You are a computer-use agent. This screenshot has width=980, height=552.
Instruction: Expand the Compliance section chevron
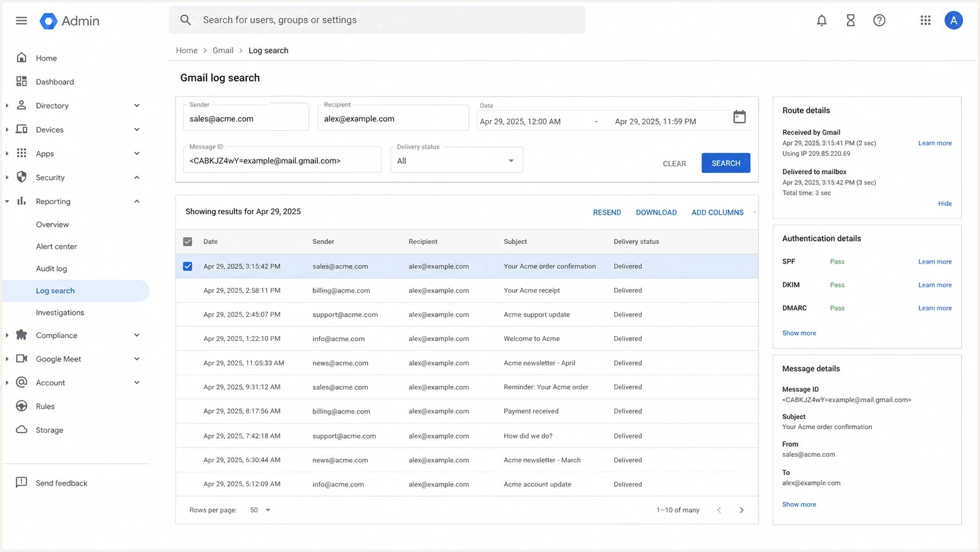pyautogui.click(x=137, y=336)
